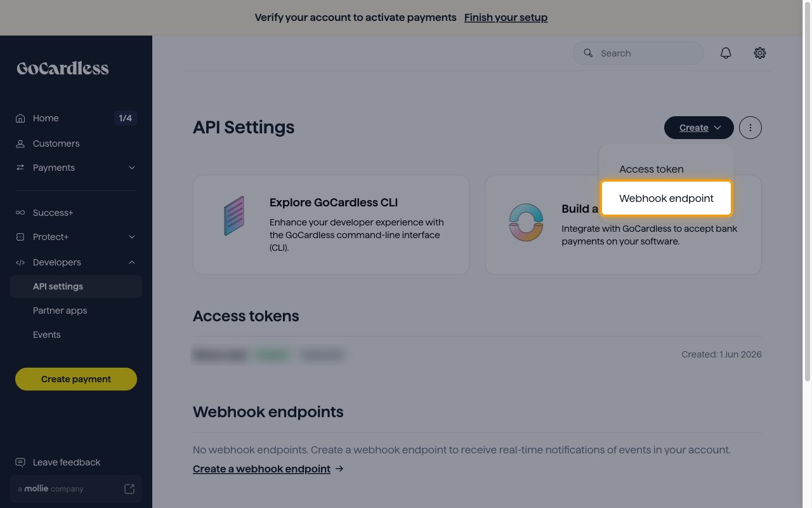Viewport: 812px width, 508px height.
Task: Click the GoCardless logo
Action: coord(63,69)
